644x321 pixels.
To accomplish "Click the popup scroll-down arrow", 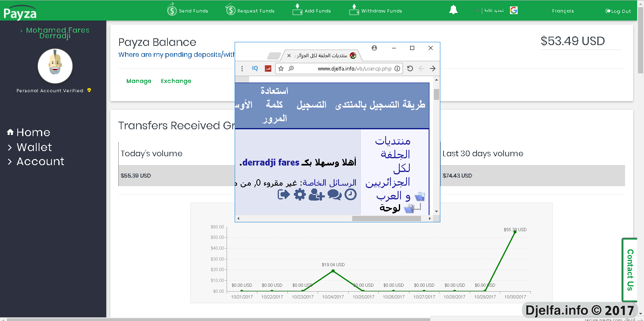I will coord(436,211).
